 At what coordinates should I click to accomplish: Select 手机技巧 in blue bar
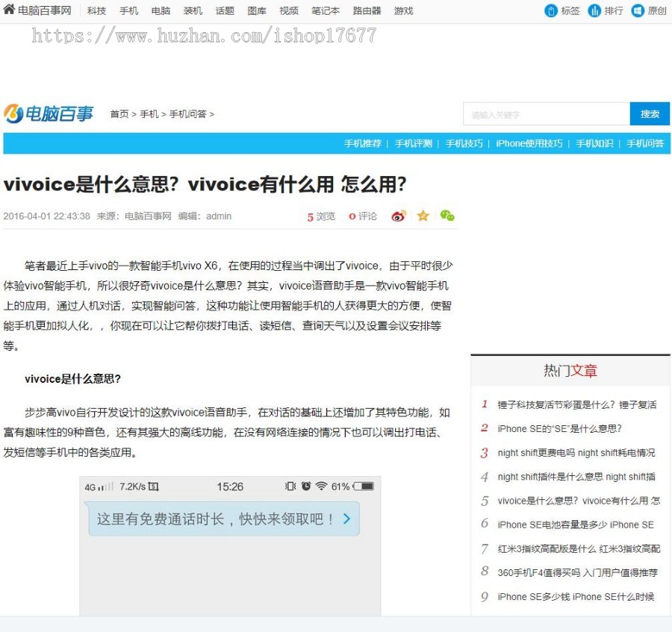[464, 143]
